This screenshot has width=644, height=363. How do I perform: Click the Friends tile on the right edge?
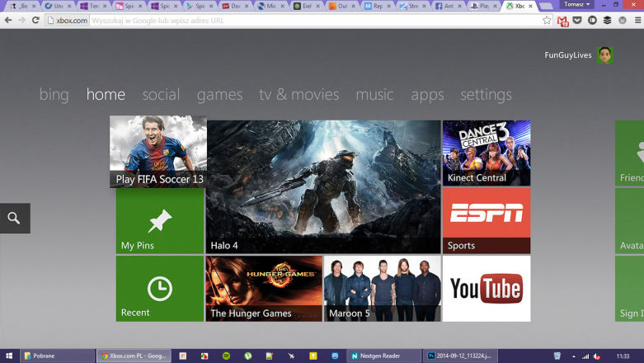[630, 153]
